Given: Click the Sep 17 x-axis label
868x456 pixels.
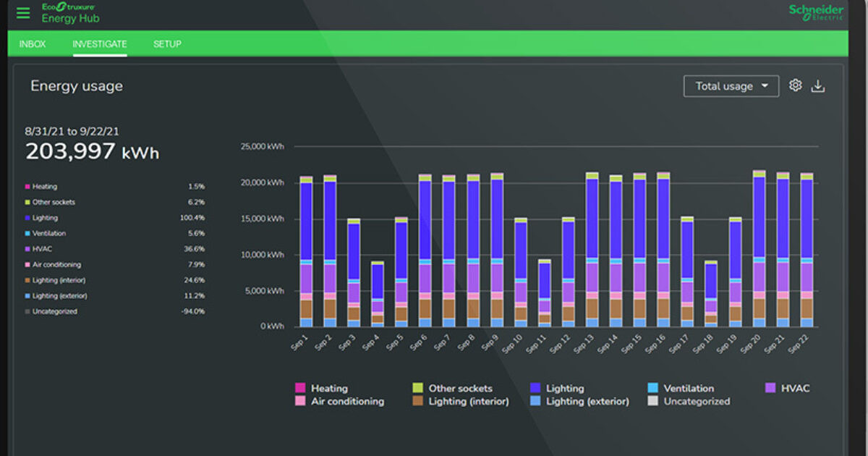Looking at the screenshot, I should click(681, 345).
